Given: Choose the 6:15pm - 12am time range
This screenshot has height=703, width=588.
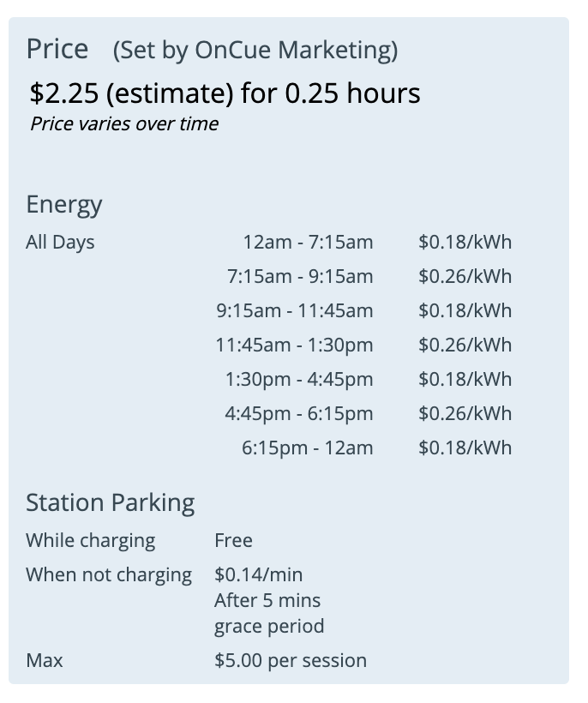Looking at the screenshot, I should tap(307, 448).
